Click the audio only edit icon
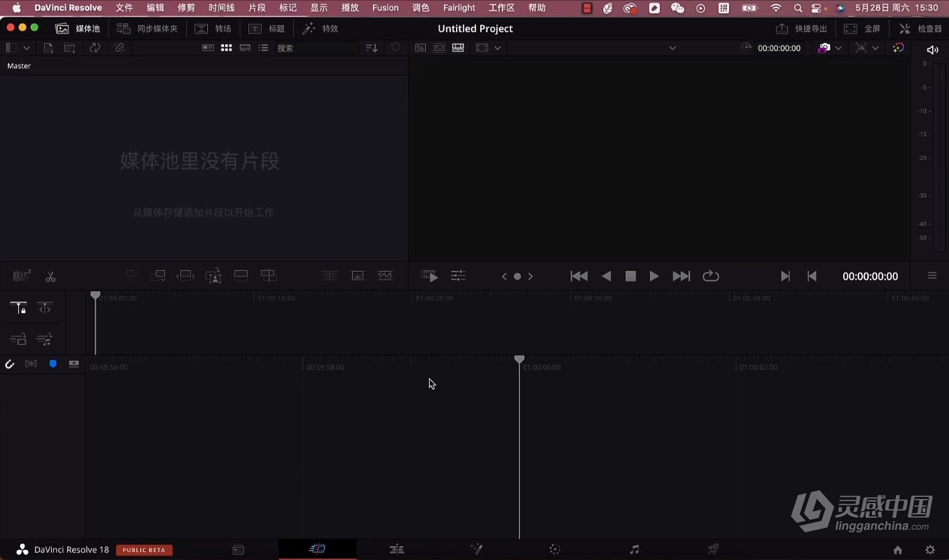 45,339
